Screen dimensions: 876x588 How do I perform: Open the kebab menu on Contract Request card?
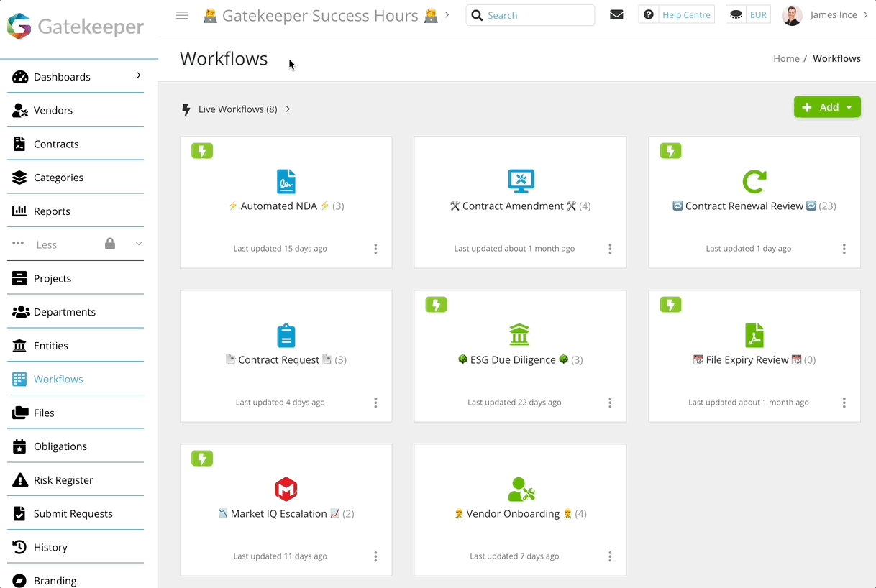(x=375, y=403)
